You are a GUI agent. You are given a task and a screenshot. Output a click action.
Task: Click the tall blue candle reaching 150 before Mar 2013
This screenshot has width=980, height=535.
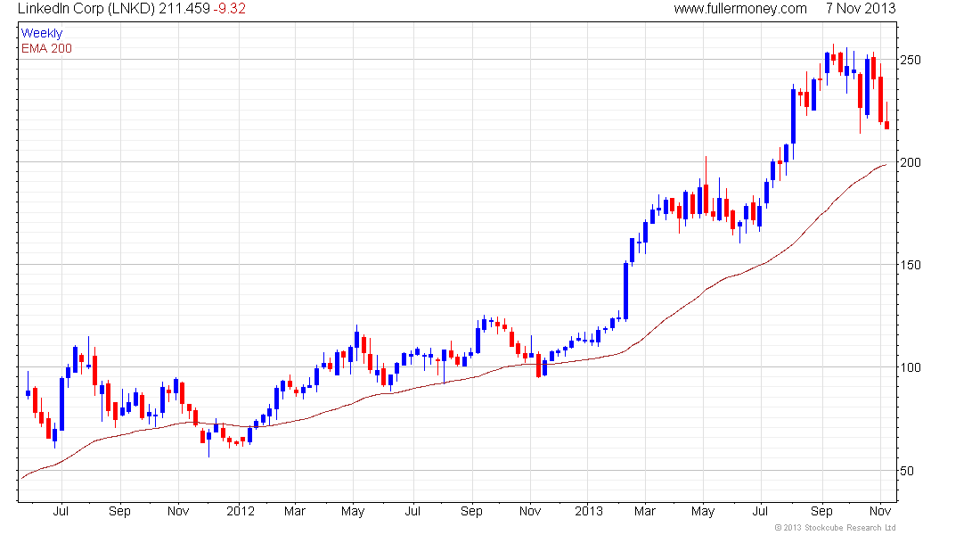click(625, 292)
